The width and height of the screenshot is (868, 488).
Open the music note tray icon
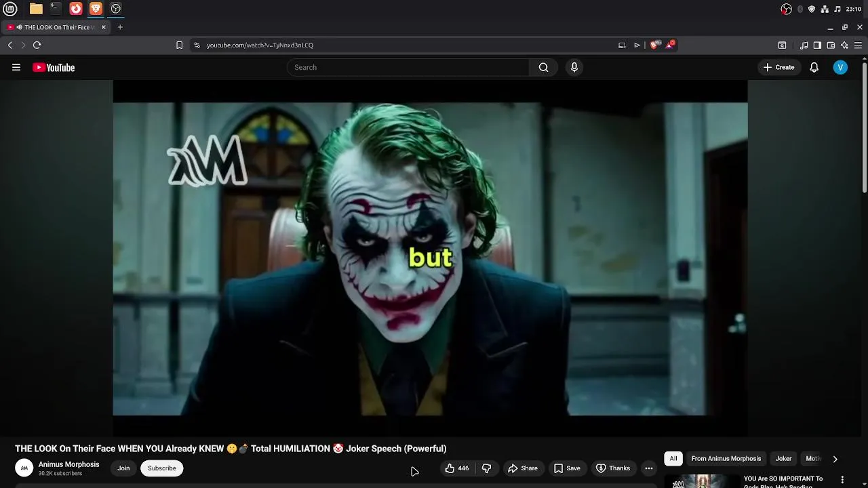[x=837, y=9]
